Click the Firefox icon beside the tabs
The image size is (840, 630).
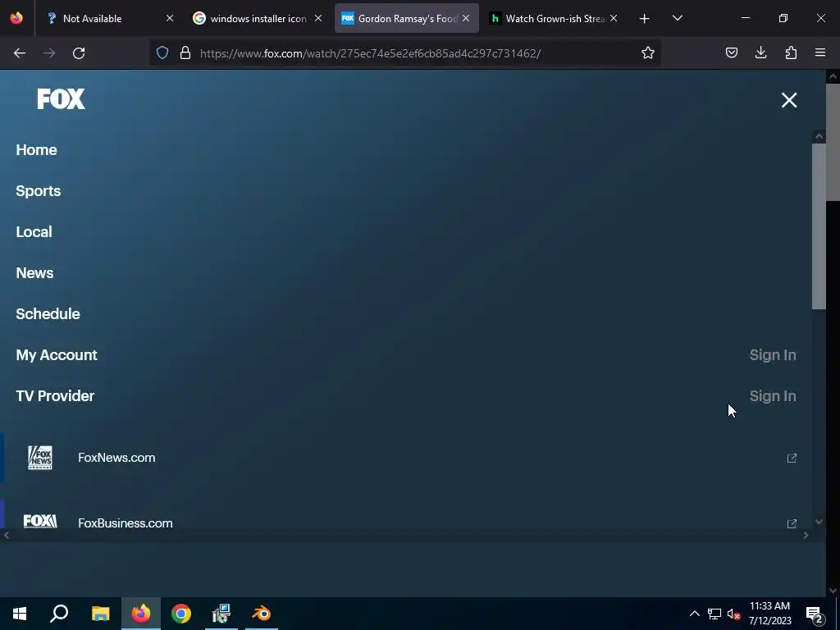click(16, 18)
